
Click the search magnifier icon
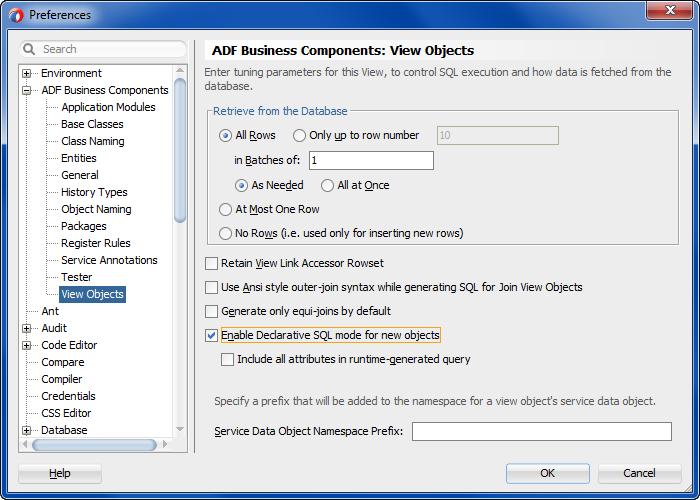(x=29, y=49)
